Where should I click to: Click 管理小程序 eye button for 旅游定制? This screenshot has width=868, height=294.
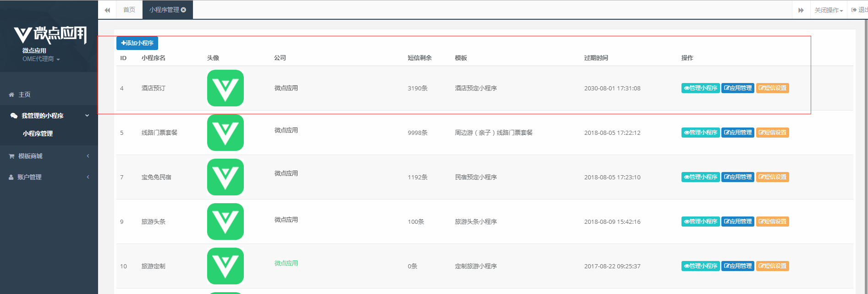pyautogui.click(x=700, y=266)
